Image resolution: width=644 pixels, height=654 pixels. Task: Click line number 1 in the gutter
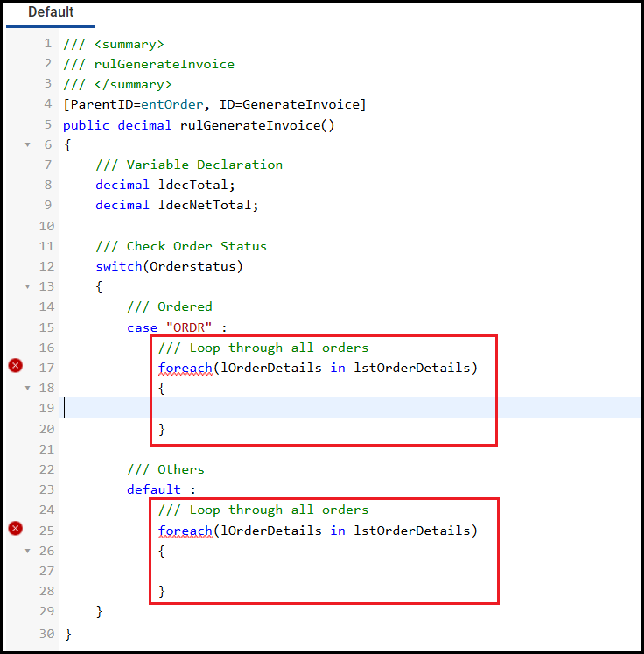tap(48, 44)
